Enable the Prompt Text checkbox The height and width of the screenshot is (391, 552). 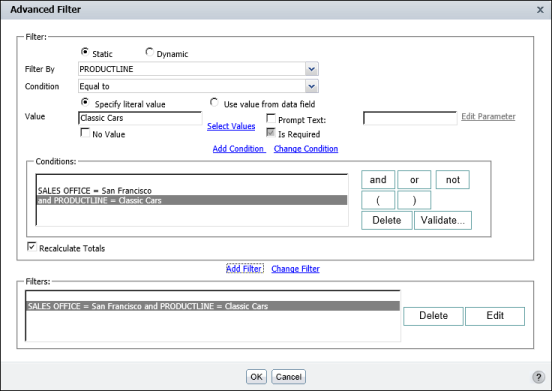pyautogui.click(x=271, y=118)
